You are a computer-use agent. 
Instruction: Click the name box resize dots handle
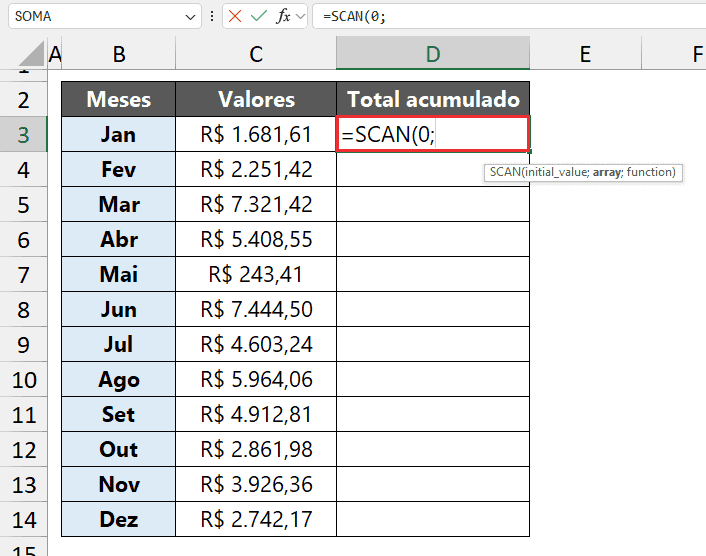[x=214, y=17]
